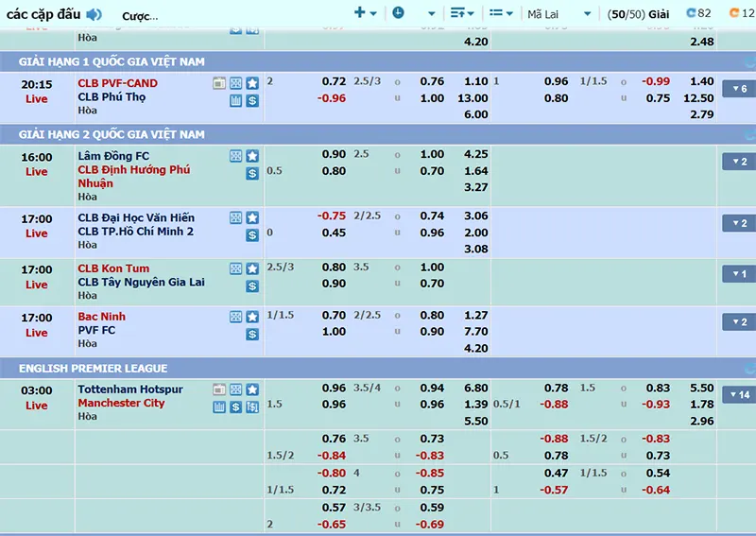
Task: Open the pitch tracker icon for CLB PVF-CAND match
Action: (x=235, y=83)
